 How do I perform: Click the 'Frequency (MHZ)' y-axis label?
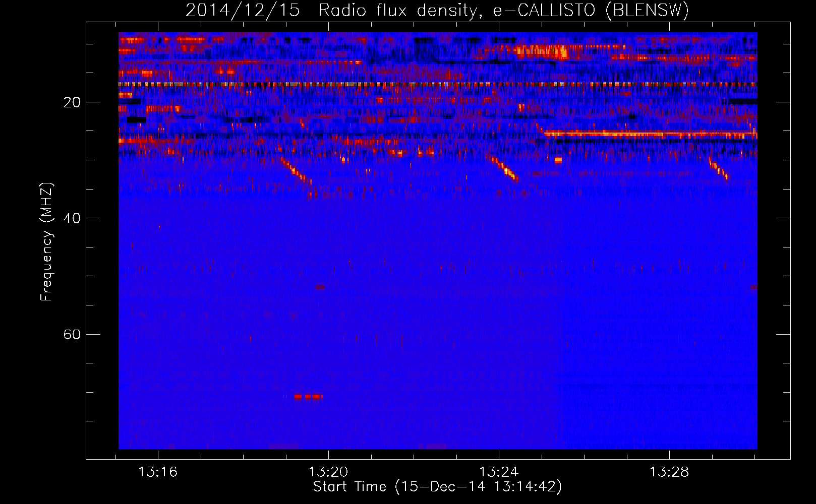click(x=46, y=242)
